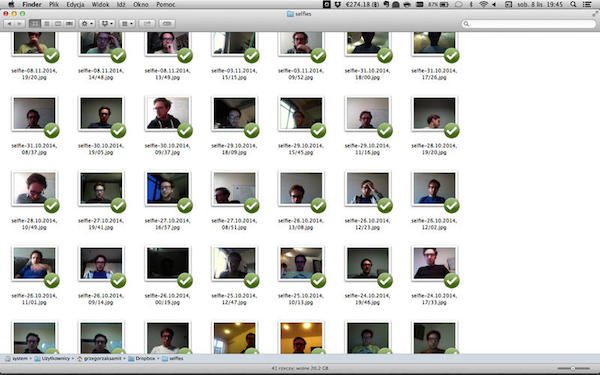Switch to Cover Flow view

pos(69,24)
